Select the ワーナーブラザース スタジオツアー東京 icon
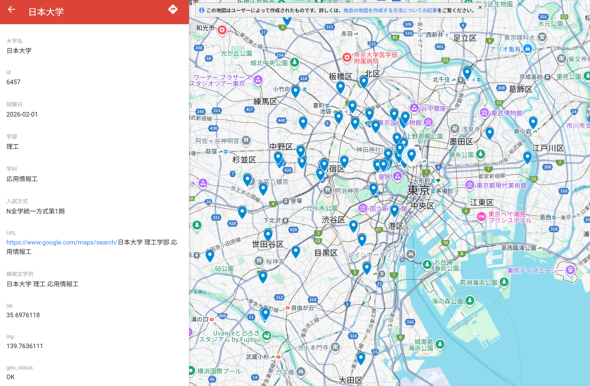The width and height of the screenshot is (590, 386). 258,80
